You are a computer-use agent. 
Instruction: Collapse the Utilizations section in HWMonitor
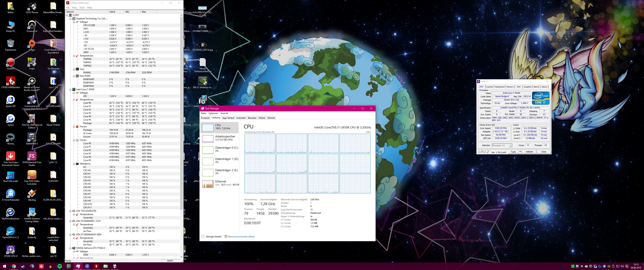pyautogui.click(x=74, y=164)
